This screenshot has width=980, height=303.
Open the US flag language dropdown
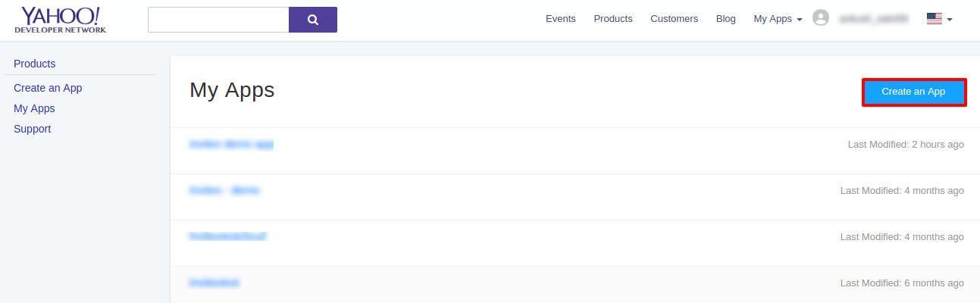939,19
